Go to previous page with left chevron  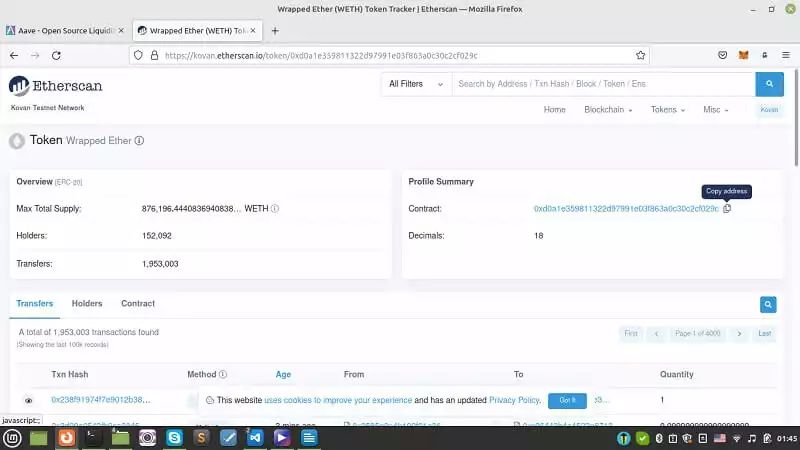pos(656,334)
